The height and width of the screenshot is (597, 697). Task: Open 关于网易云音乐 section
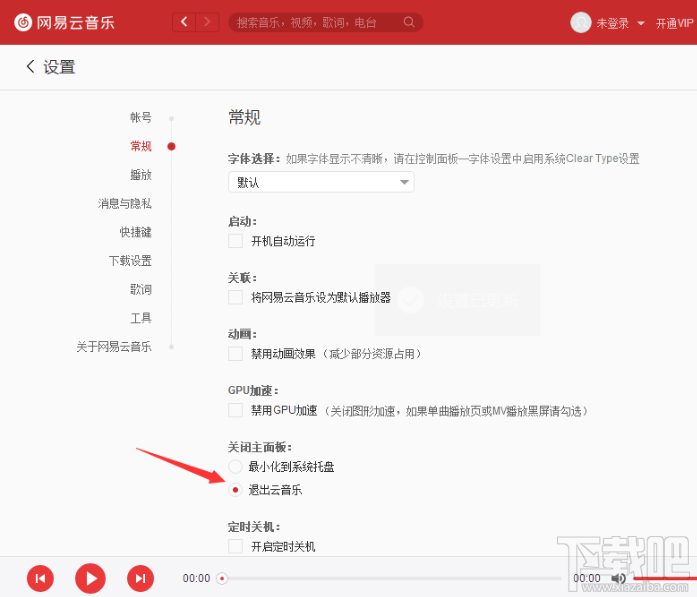(114, 347)
